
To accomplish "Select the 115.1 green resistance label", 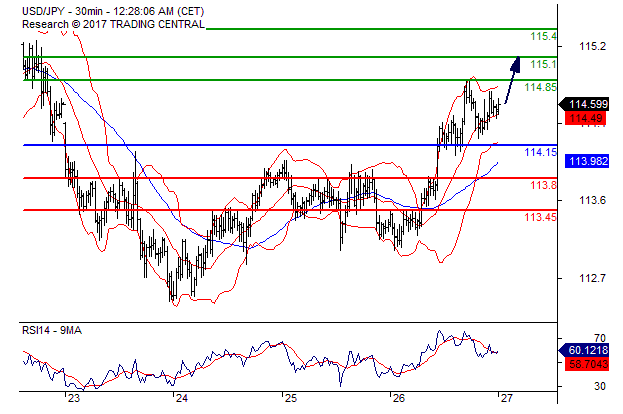I will pos(544,64).
